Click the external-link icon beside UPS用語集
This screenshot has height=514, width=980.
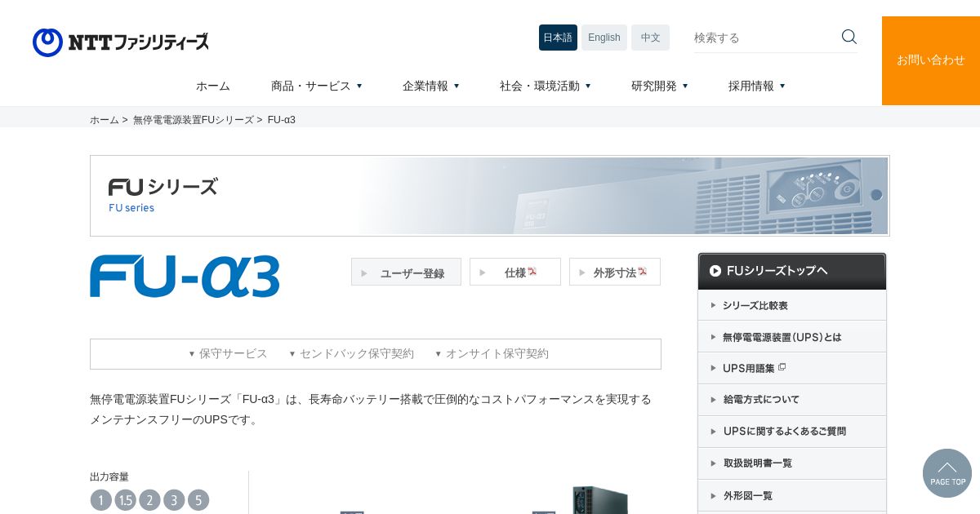[782, 367]
